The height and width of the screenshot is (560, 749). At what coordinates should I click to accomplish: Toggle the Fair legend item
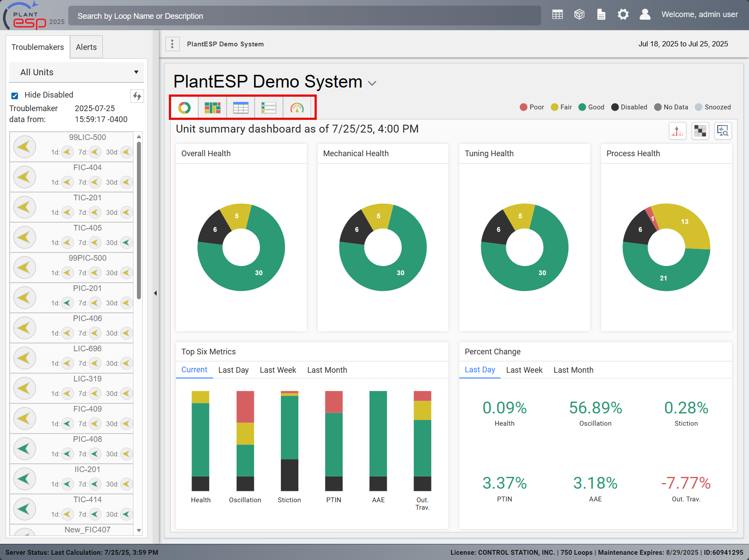(x=561, y=107)
